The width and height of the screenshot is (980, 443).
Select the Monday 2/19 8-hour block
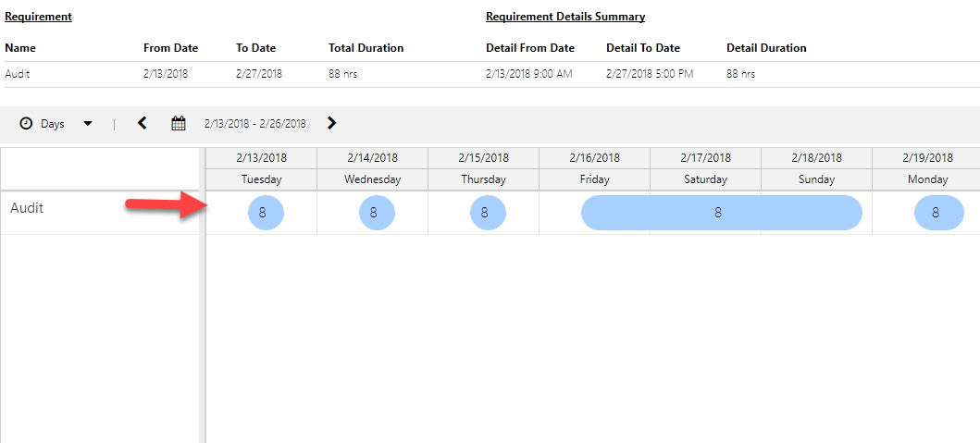[x=938, y=213]
